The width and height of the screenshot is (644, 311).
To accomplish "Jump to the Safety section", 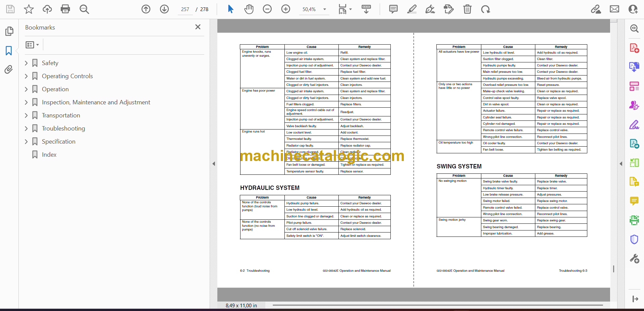I will click(x=50, y=63).
